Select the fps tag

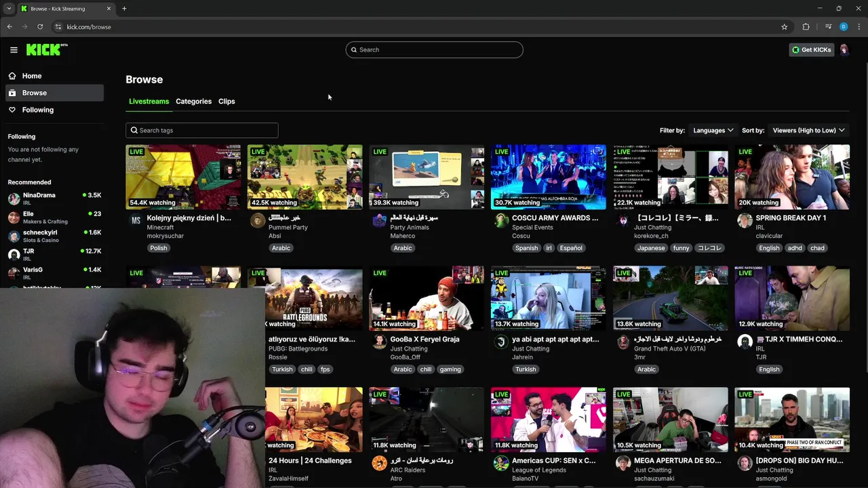[x=325, y=369]
